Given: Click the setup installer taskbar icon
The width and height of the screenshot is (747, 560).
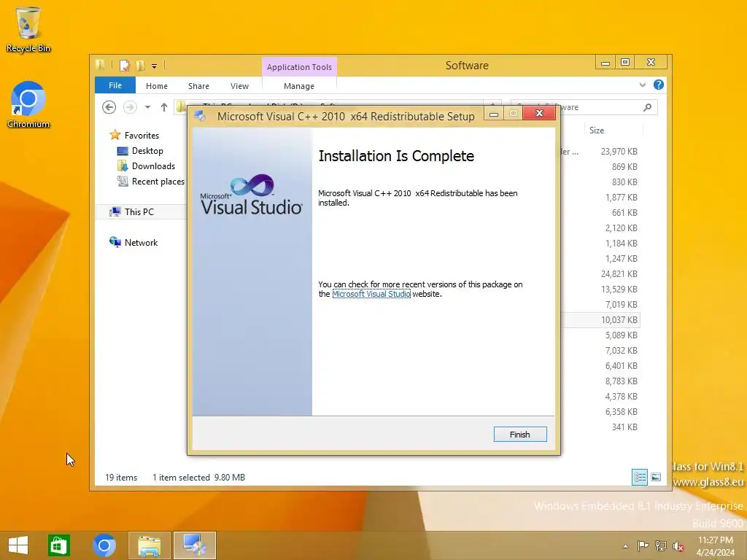Looking at the screenshot, I should click(194, 545).
